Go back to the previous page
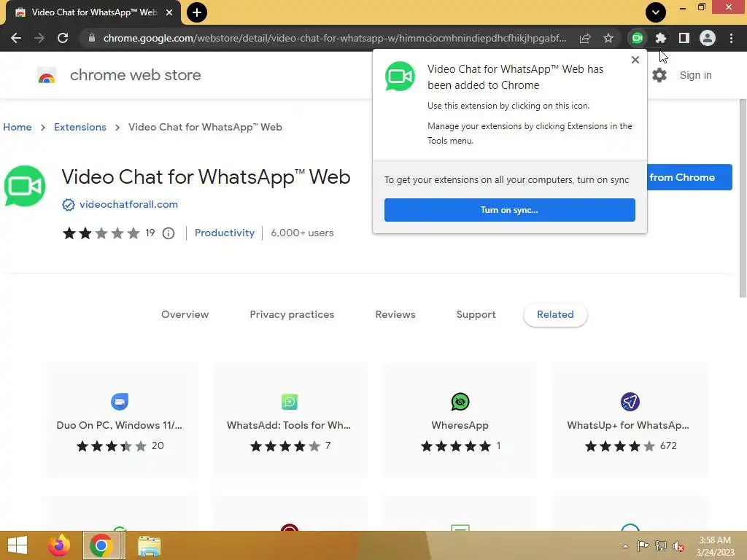The width and height of the screenshot is (747, 560). (x=16, y=38)
